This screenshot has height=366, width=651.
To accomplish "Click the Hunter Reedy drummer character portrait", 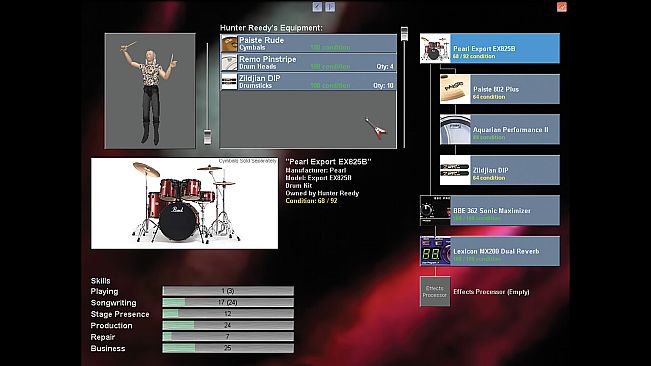I will 150,91.
